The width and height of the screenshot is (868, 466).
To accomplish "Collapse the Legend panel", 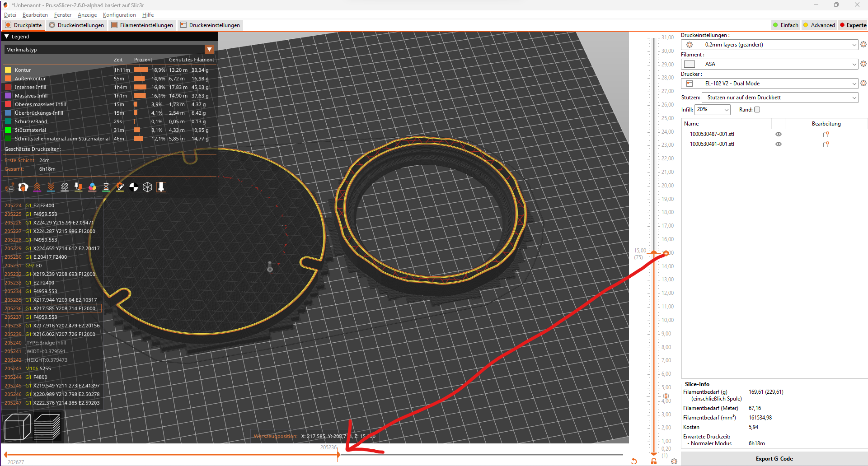I will pyautogui.click(x=6, y=37).
